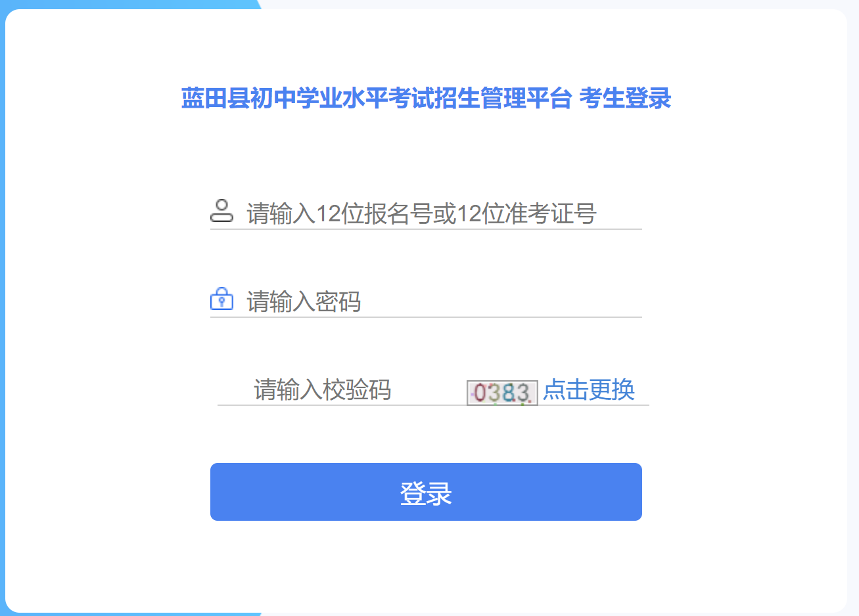
Task: Click the 点击更换 link
Action: pyautogui.click(x=589, y=389)
